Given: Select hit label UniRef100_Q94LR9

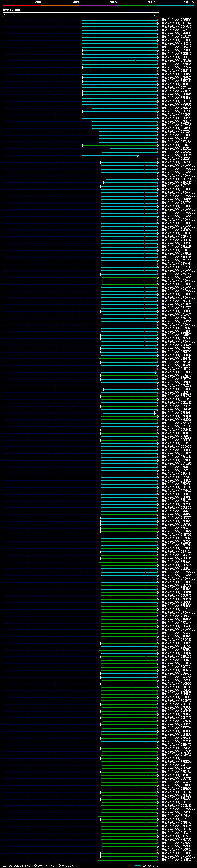Looking at the screenshot, I should click(x=177, y=91).
